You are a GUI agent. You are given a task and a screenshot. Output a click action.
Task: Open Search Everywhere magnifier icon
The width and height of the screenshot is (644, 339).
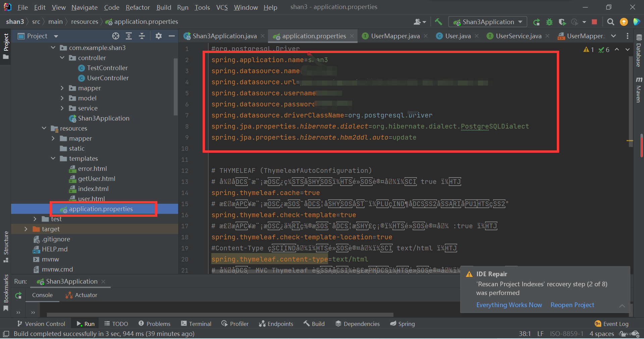(x=611, y=22)
